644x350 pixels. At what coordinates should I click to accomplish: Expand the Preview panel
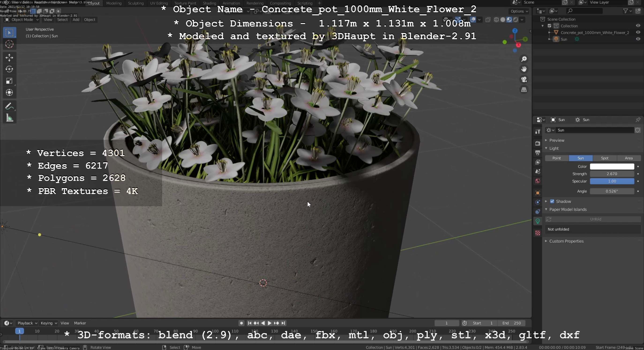click(x=557, y=140)
